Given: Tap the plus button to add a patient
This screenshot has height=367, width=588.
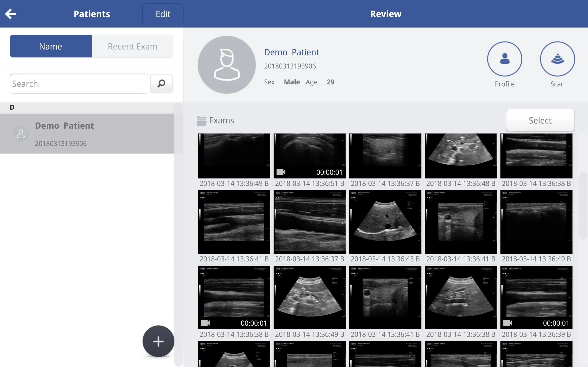Looking at the screenshot, I should click(x=158, y=341).
